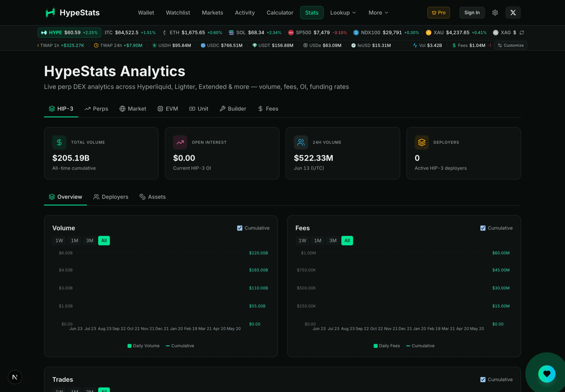Toggle Daily Volume legend item
The height and width of the screenshot is (392, 565).
[x=143, y=346]
